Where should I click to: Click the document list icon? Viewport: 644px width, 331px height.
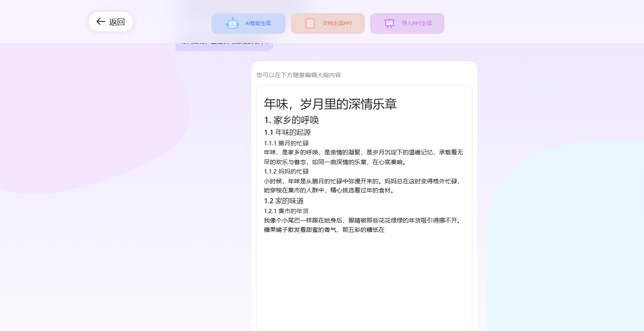click(x=310, y=24)
